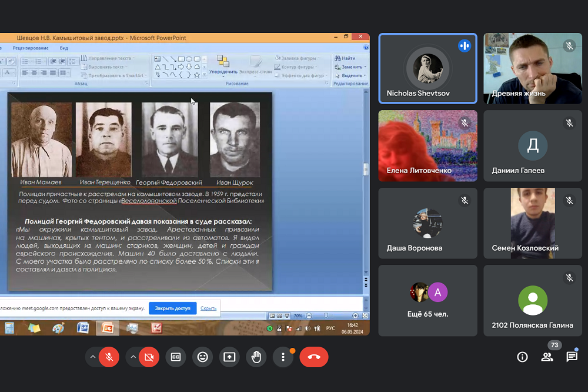This screenshot has width=588, height=392.
Task: Unmute the microphone button
Action: [109, 357]
